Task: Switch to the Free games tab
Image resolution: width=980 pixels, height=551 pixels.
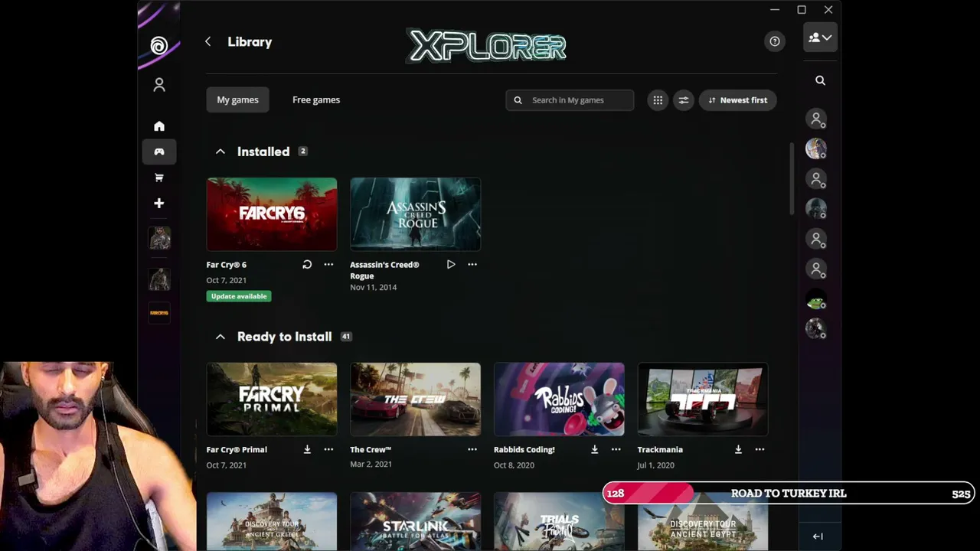Action: point(316,100)
